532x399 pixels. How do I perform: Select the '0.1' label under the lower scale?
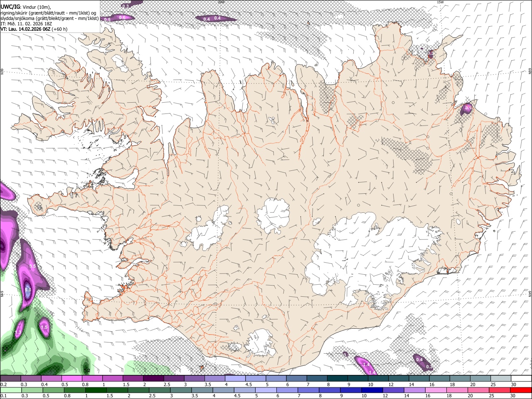3,396
